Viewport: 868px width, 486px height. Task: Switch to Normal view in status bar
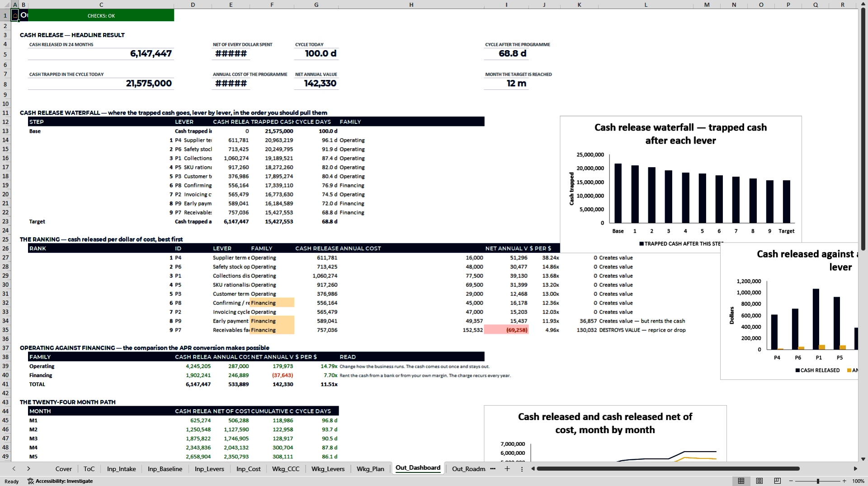[741, 481]
